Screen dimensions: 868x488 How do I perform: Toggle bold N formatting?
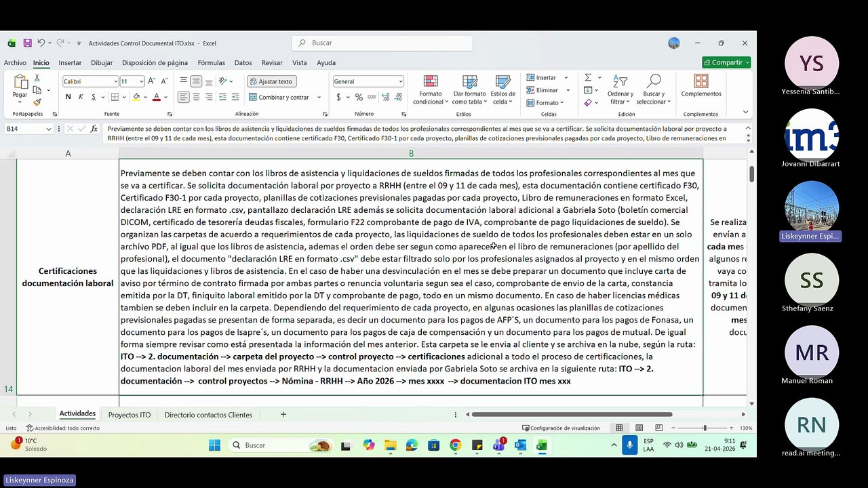[68, 97]
